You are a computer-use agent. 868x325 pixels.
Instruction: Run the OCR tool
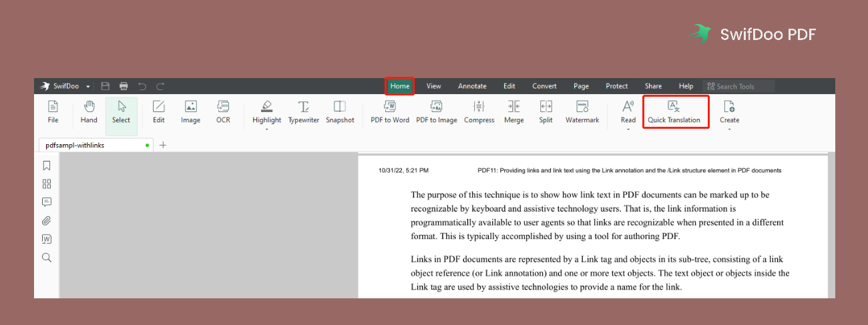(x=223, y=112)
